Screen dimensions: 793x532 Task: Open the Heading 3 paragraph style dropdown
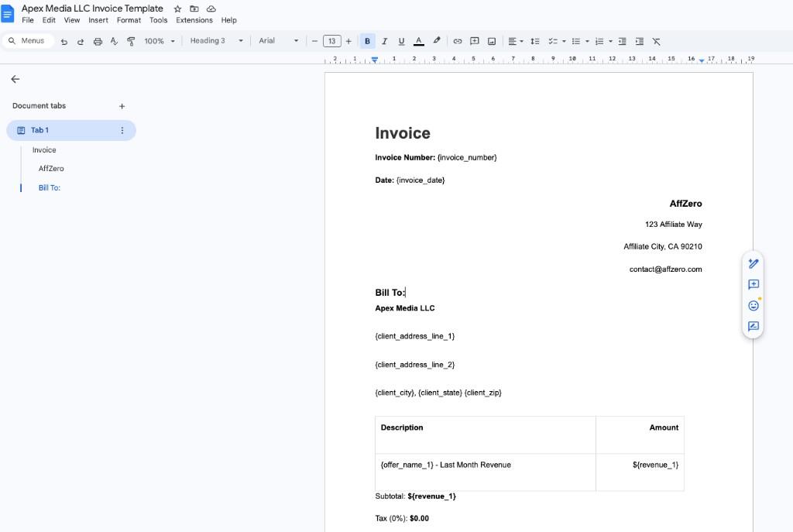coord(217,41)
